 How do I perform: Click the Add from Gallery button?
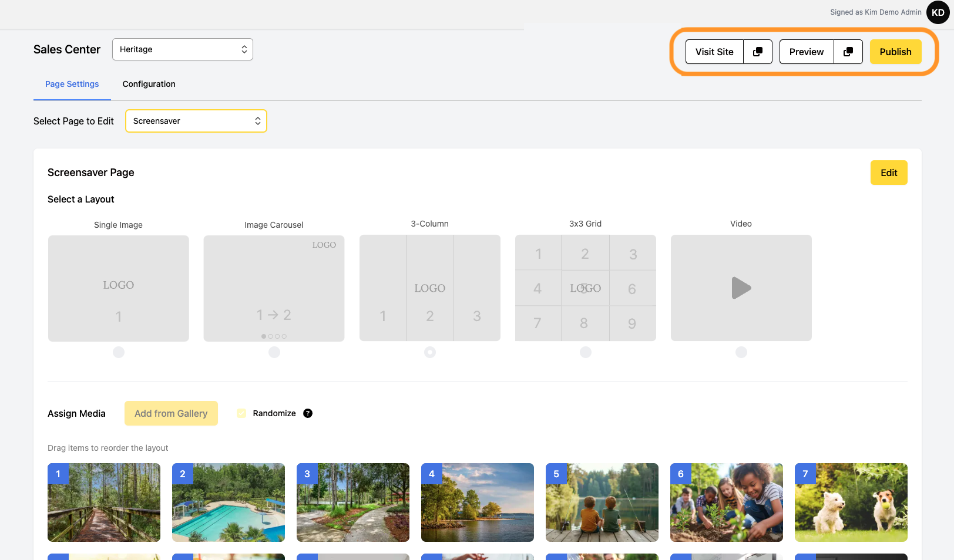coord(171,413)
